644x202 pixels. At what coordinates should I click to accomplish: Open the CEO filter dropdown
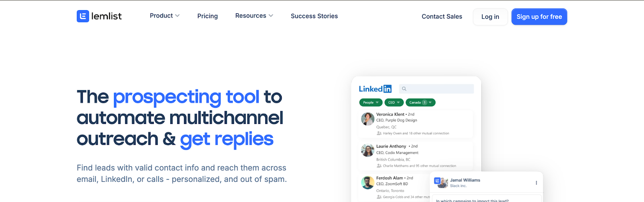394,103
